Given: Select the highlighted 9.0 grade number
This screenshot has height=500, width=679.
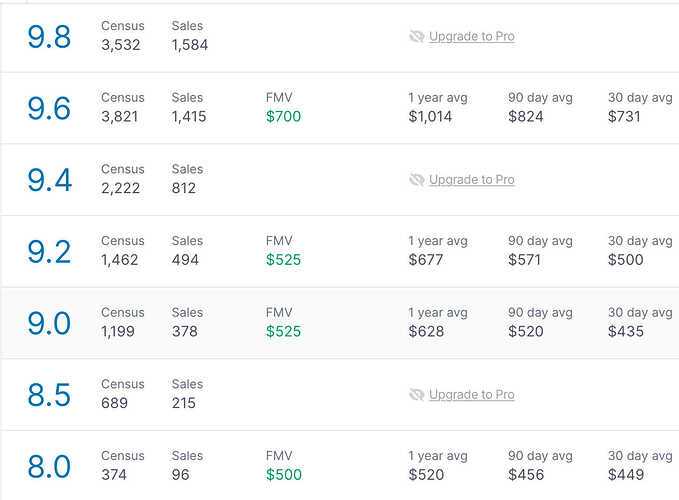Looking at the screenshot, I should point(49,323).
